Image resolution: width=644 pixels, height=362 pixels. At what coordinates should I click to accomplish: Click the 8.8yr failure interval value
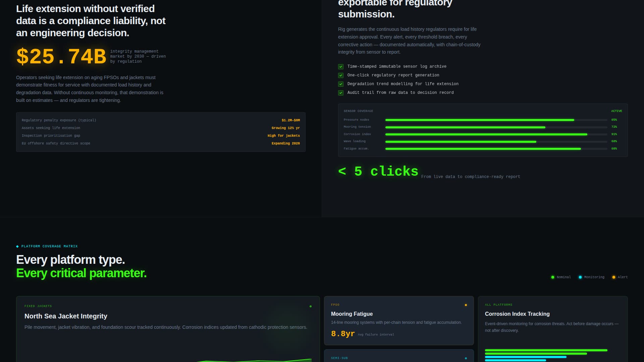(343, 334)
